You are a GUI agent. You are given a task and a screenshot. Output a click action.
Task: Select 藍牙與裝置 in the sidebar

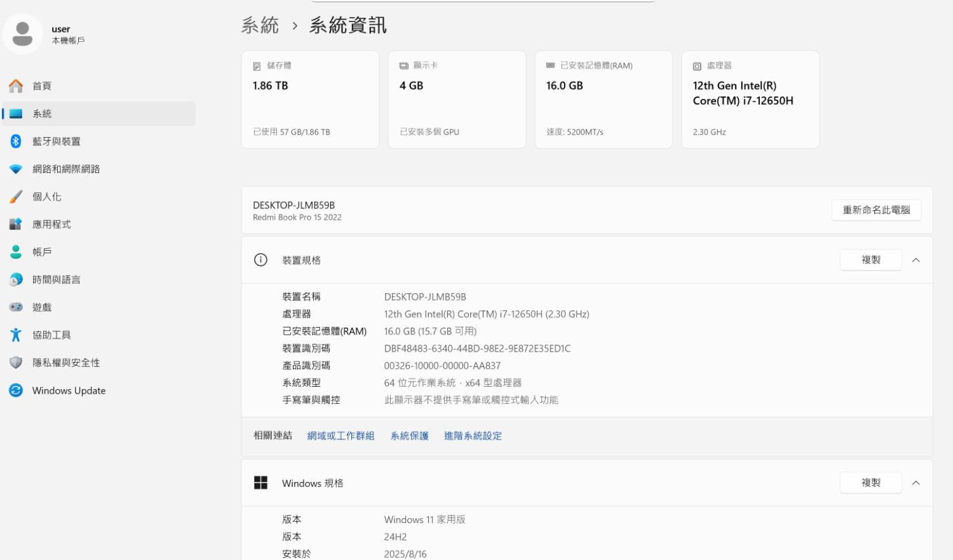pos(99,141)
